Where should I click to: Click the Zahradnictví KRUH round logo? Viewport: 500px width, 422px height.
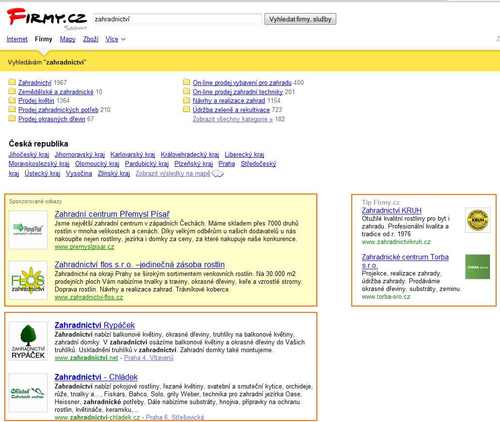pyautogui.click(x=477, y=220)
